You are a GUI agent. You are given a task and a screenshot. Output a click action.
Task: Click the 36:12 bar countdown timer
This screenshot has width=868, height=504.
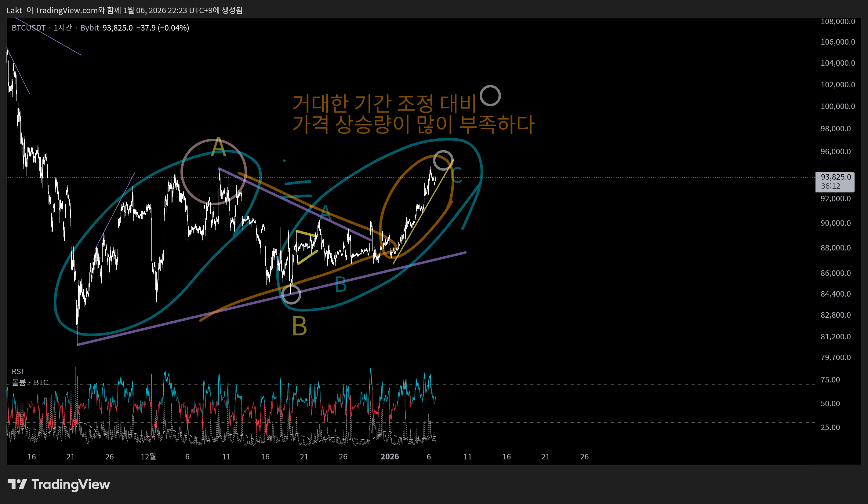coord(830,186)
